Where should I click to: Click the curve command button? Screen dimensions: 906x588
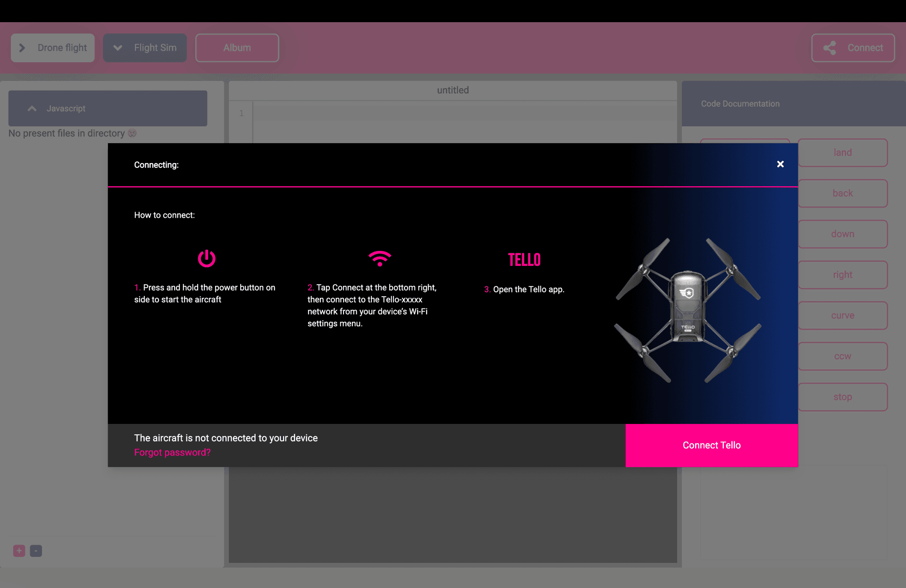pyautogui.click(x=842, y=315)
